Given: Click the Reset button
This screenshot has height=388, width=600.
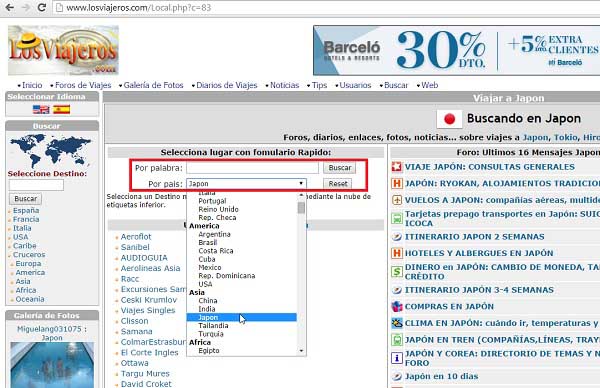Looking at the screenshot, I should click(x=338, y=184).
